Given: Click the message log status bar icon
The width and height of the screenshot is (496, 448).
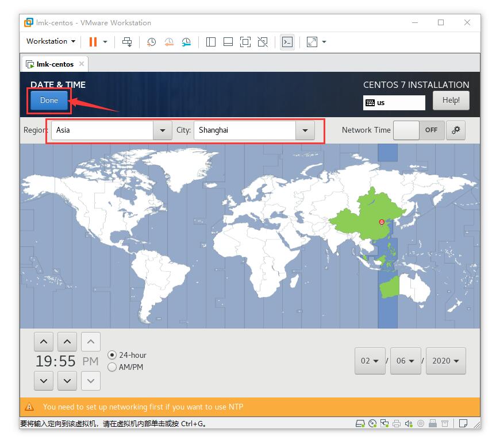Looking at the screenshot, I should (x=463, y=424).
